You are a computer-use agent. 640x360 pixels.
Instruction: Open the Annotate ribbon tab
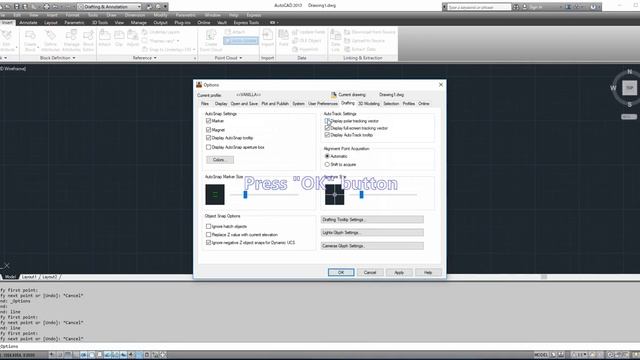pos(28,22)
